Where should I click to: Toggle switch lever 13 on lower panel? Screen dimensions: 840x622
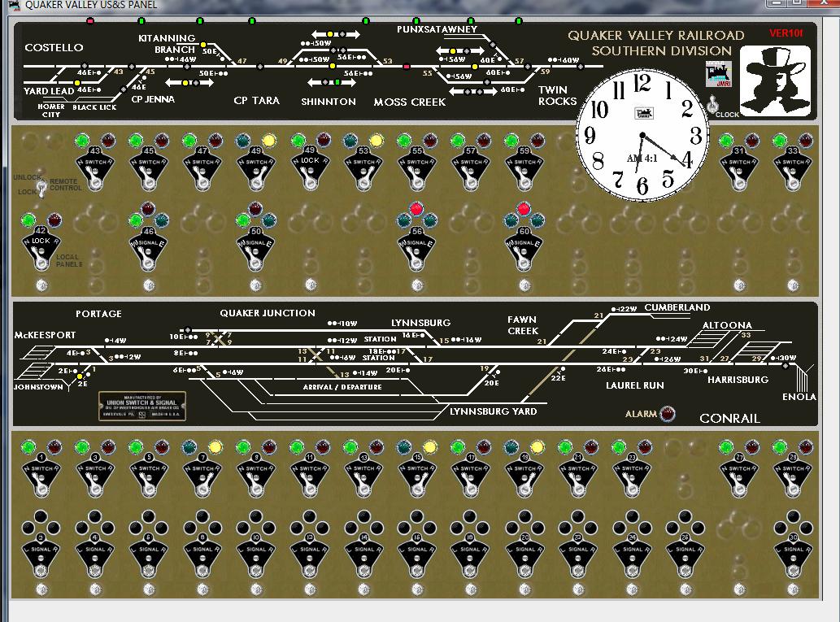[363, 475]
